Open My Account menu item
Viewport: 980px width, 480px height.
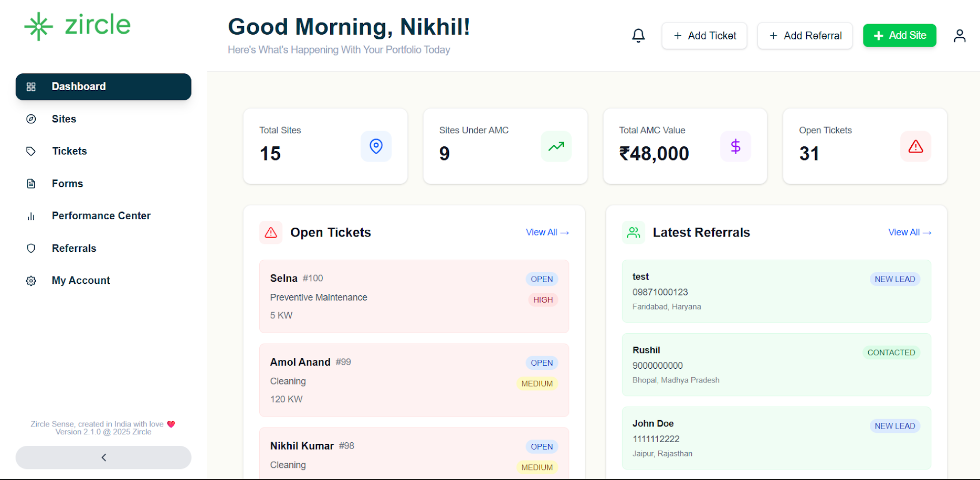[x=103, y=281]
